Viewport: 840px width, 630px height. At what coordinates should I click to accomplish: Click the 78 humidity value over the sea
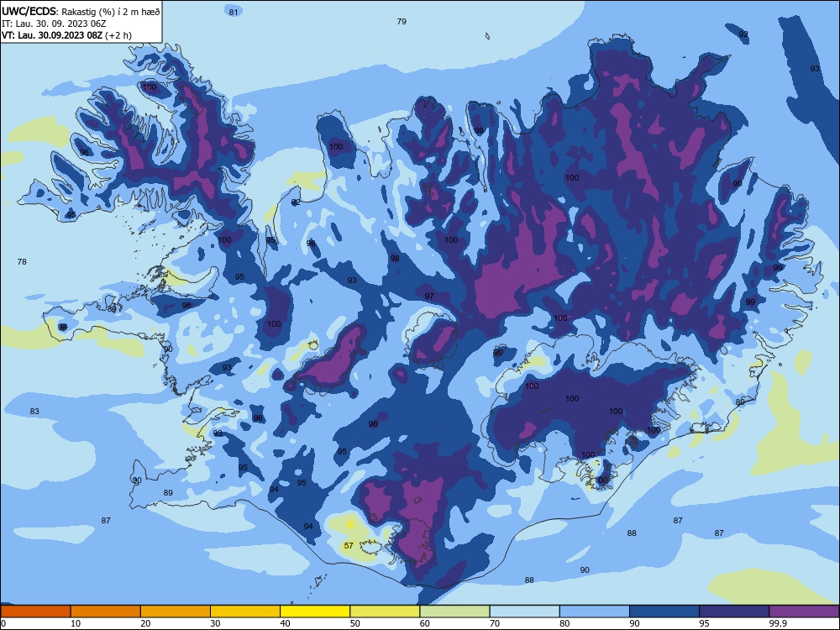22,261
